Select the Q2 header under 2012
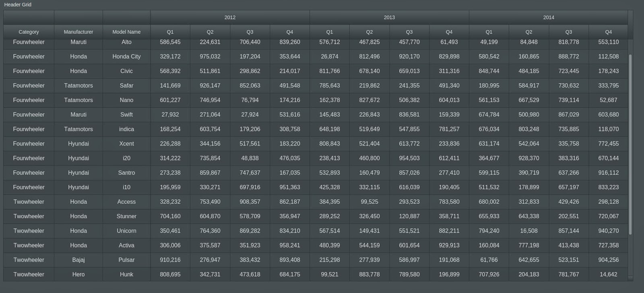This screenshot has height=293, width=644. tap(210, 32)
